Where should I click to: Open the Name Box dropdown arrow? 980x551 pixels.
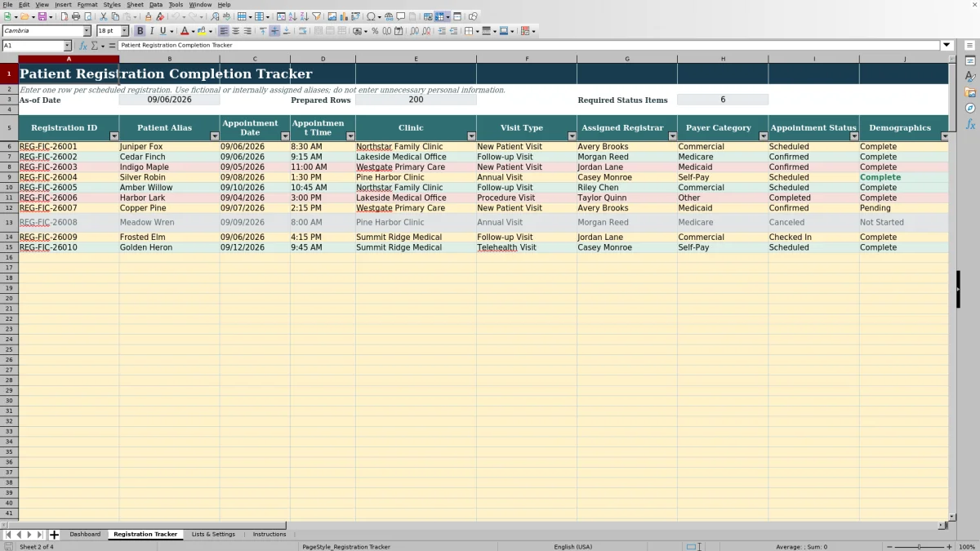click(x=67, y=46)
